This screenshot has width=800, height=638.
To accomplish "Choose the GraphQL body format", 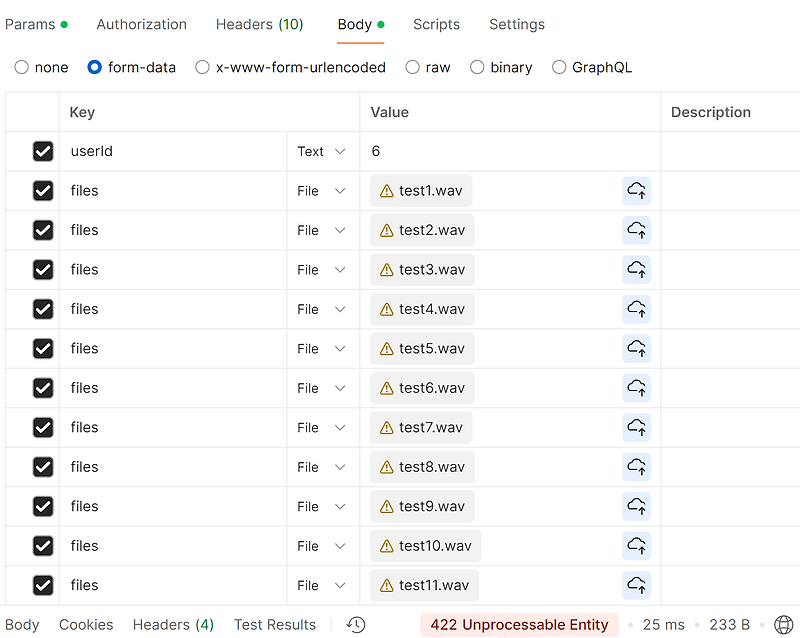I will 558,67.
